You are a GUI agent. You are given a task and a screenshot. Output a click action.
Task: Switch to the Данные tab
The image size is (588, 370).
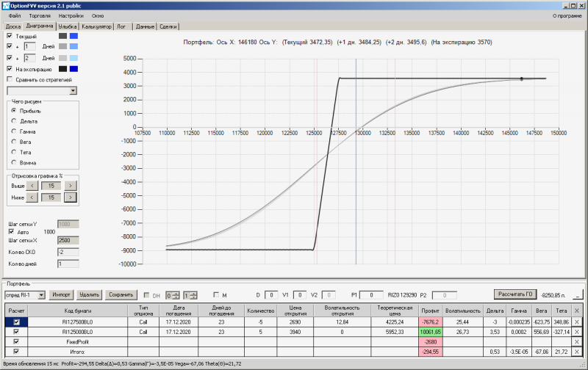[145, 26]
